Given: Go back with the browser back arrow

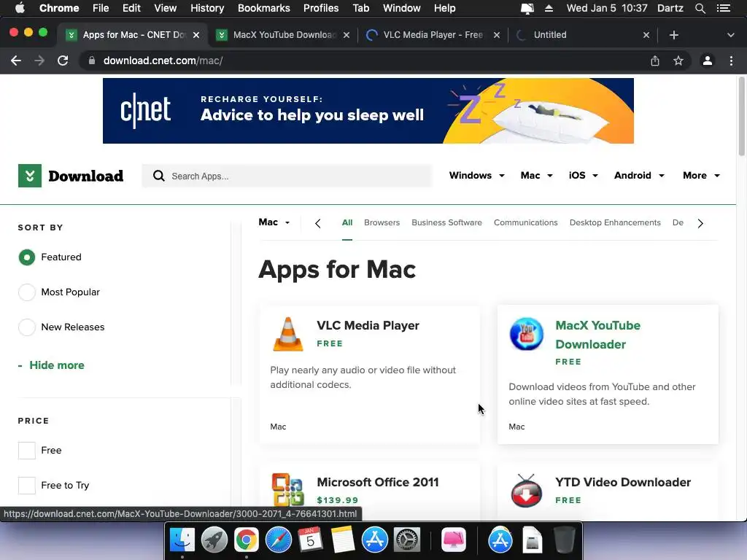Looking at the screenshot, I should point(16,61).
